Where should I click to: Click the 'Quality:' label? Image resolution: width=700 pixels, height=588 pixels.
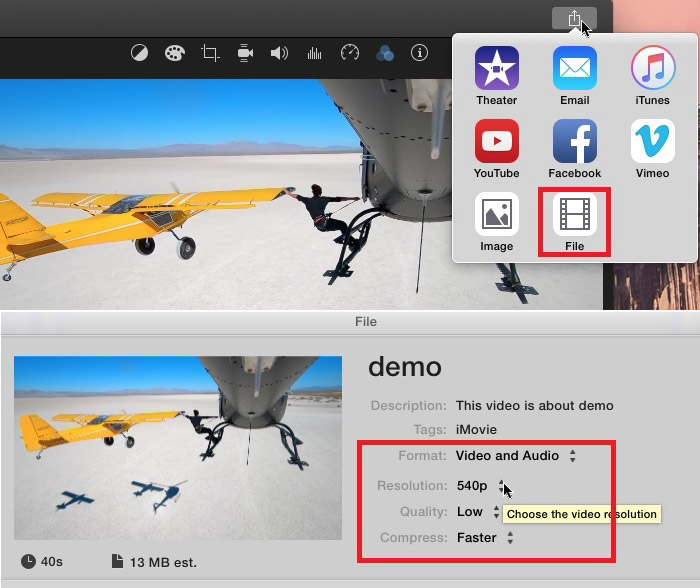423,512
